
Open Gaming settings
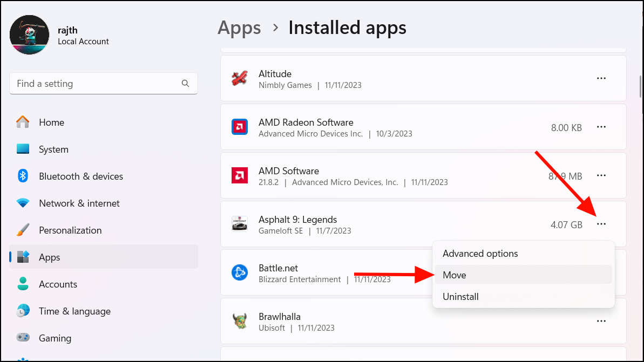click(104, 338)
